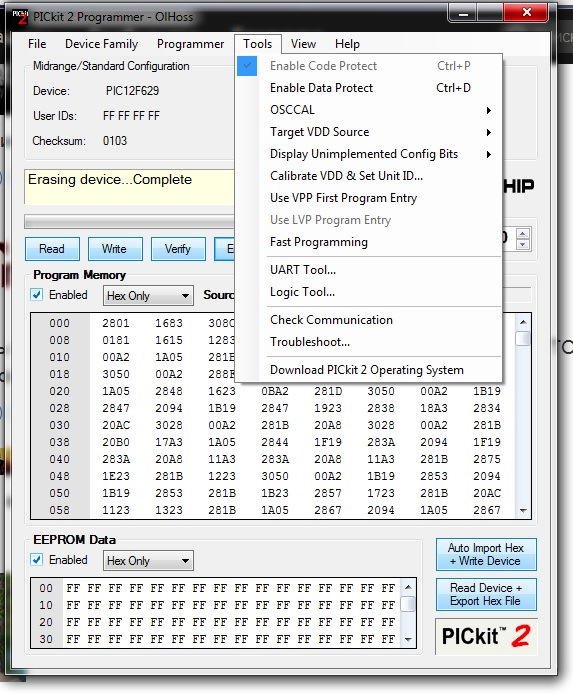Toggle Program Memory Enabled checkbox
Viewport: 573px width, 694px height.
[x=37, y=295]
